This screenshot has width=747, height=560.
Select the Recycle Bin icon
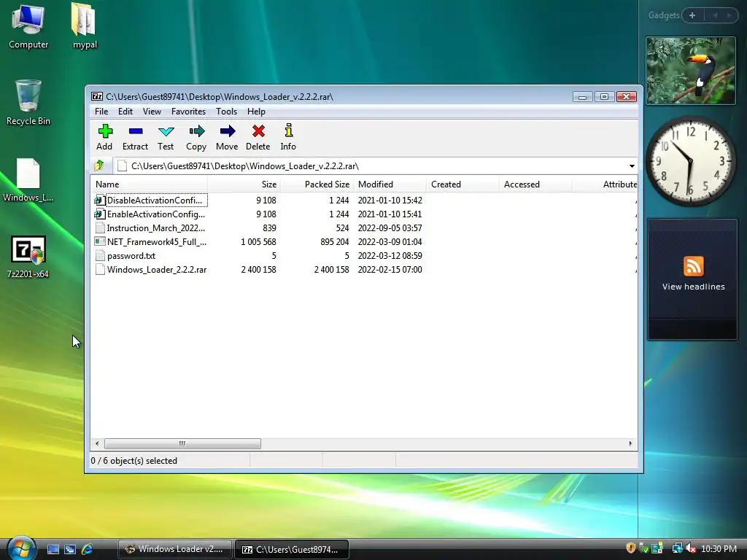click(x=28, y=103)
